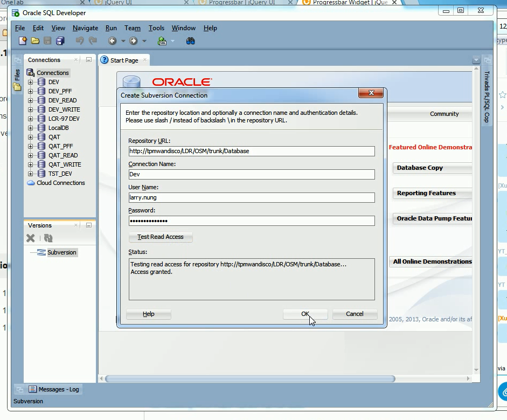Click the Password field
The width and height of the screenshot is (507, 420).
(252, 221)
